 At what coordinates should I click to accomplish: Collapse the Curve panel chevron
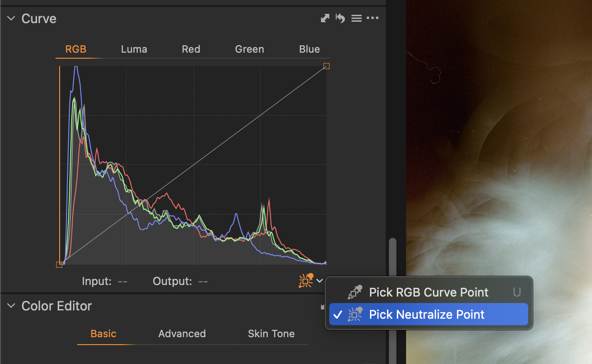[11, 18]
